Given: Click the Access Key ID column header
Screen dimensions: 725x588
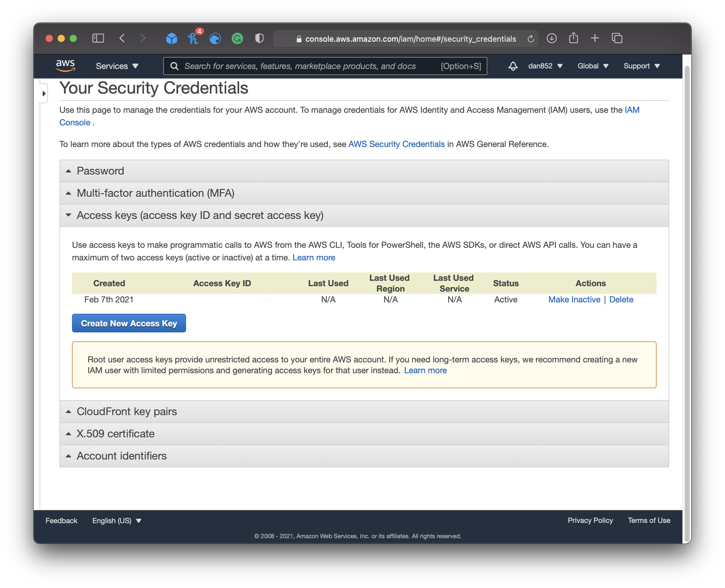Looking at the screenshot, I should point(222,283).
